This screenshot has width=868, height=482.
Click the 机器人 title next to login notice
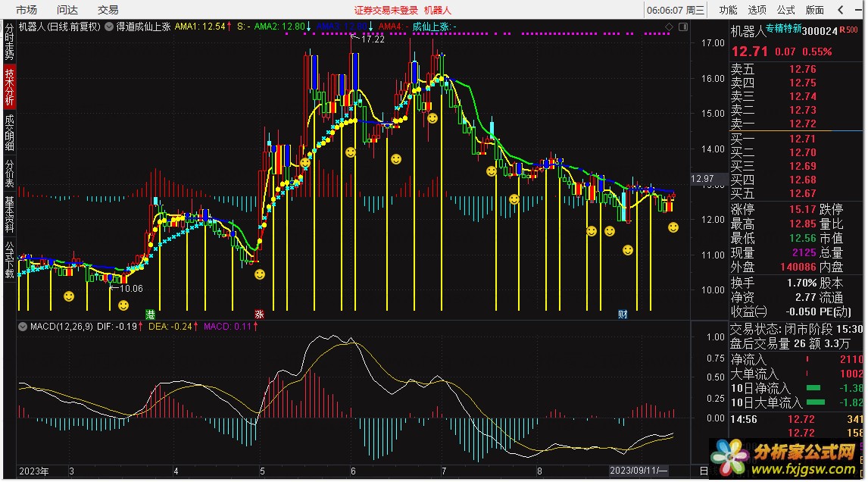pyautogui.click(x=438, y=10)
